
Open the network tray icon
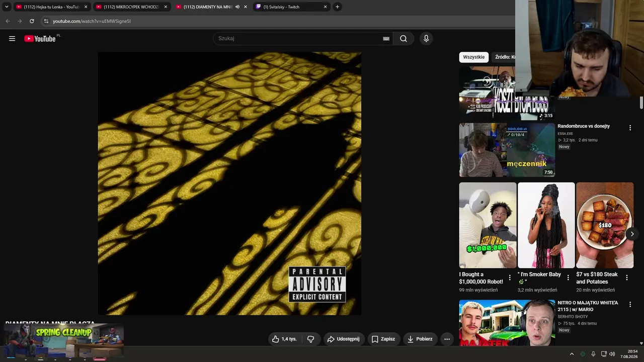[x=604, y=354]
